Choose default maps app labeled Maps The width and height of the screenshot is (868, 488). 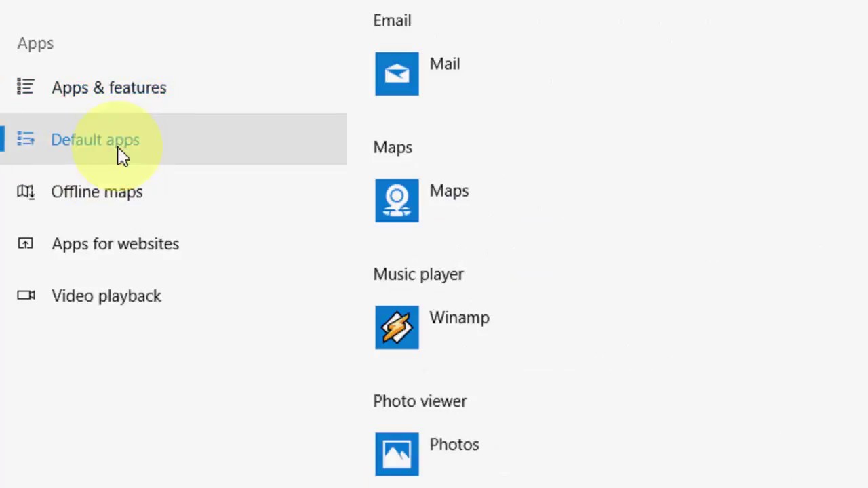[449, 190]
